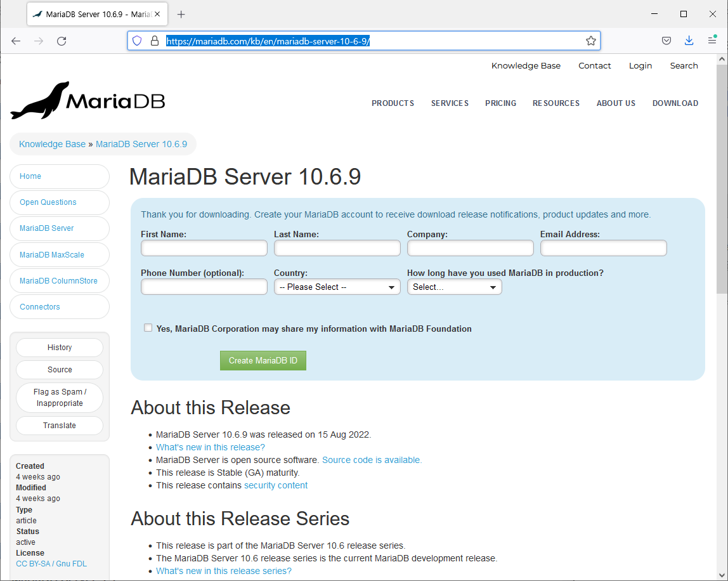The height and width of the screenshot is (581, 728).
Task: Expand the MariaDB production usage dropdown
Action: pyautogui.click(x=454, y=287)
